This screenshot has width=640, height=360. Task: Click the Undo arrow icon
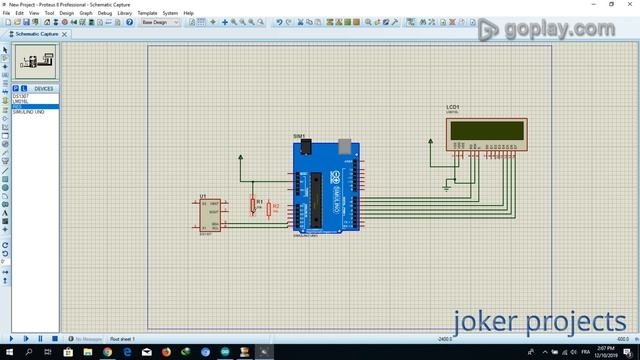pos(279,22)
